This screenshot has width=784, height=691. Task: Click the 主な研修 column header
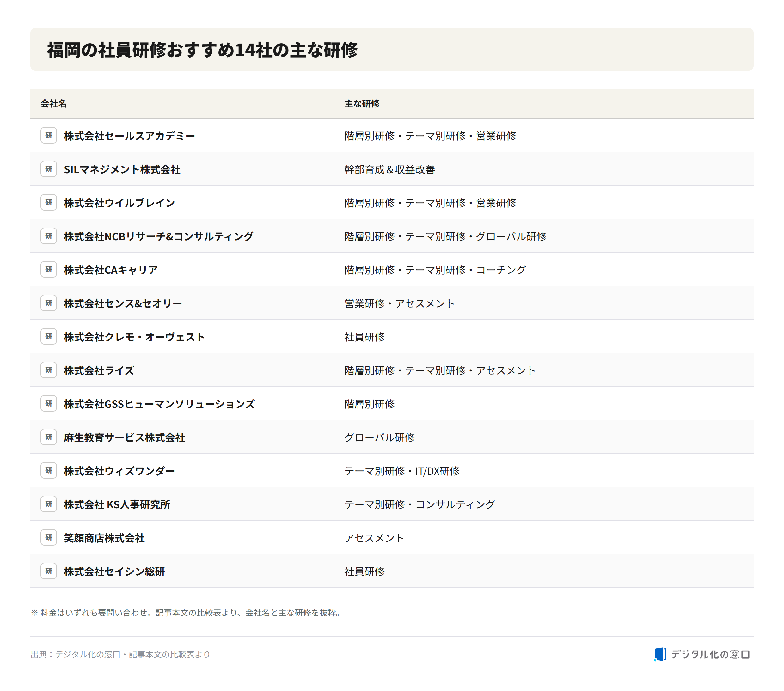(x=362, y=104)
